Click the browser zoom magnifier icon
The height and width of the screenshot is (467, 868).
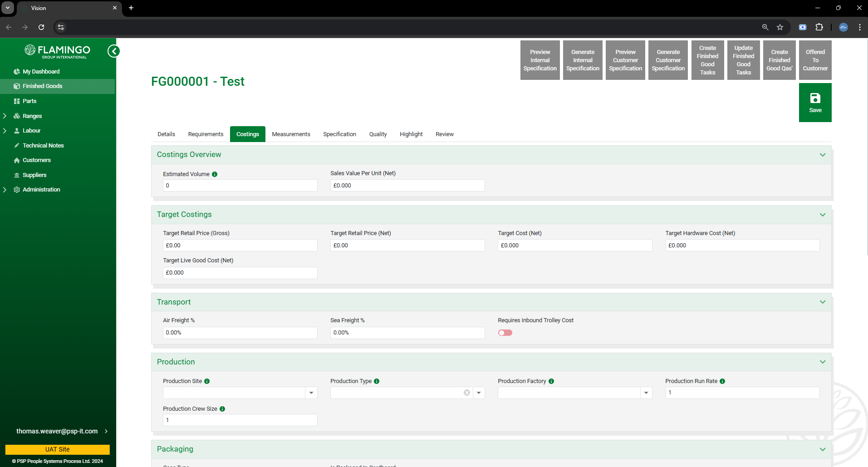click(765, 27)
